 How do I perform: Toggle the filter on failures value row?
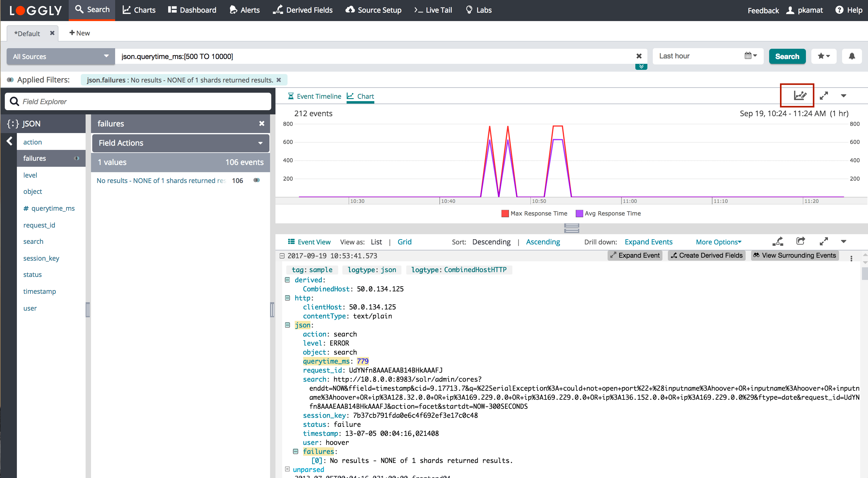click(x=256, y=180)
